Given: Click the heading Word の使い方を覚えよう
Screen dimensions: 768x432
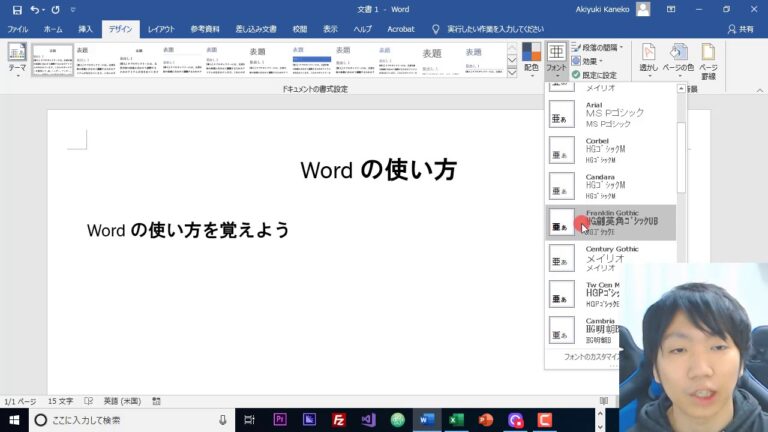Looking at the screenshot, I should (x=188, y=230).
